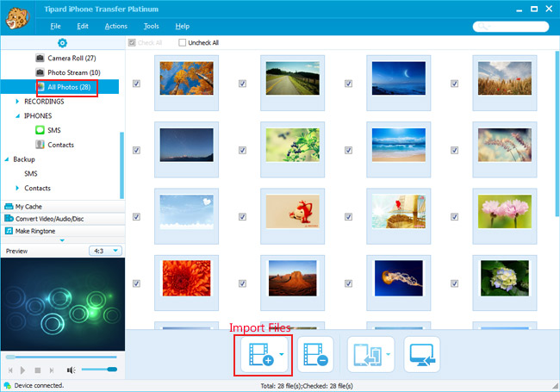
Task: Click the previous track button in preview
Action: (10, 370)
